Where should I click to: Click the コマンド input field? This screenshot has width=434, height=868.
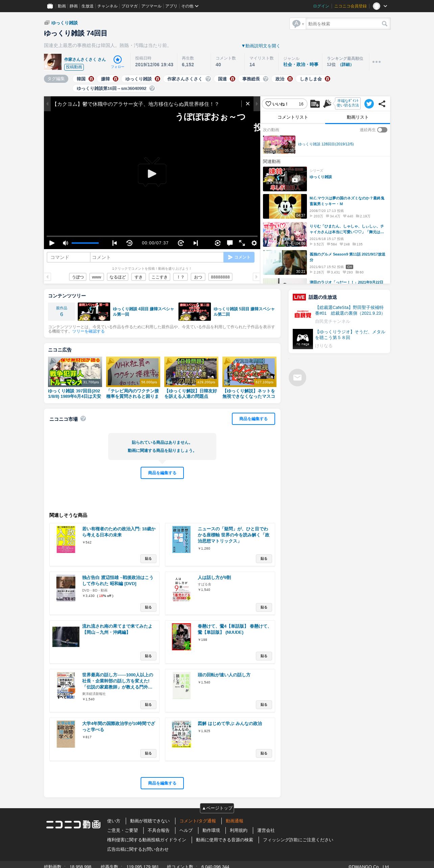click(x=68, y=257)
